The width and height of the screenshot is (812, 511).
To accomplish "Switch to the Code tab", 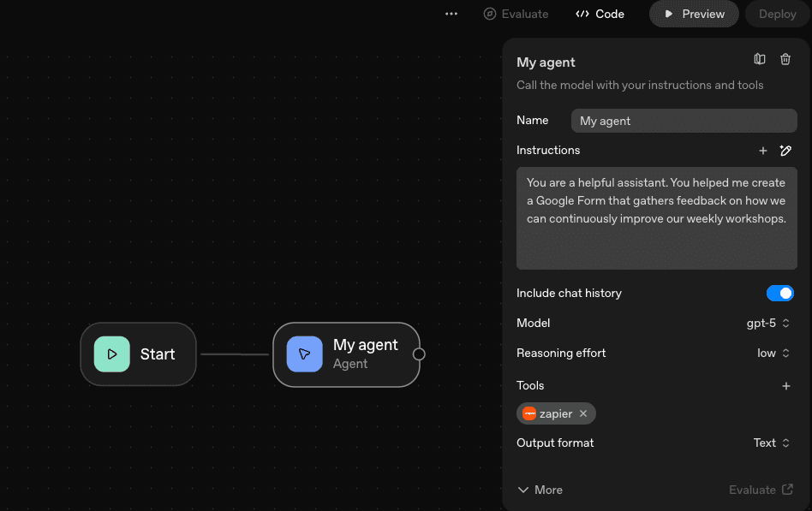I will click(600, 14).
